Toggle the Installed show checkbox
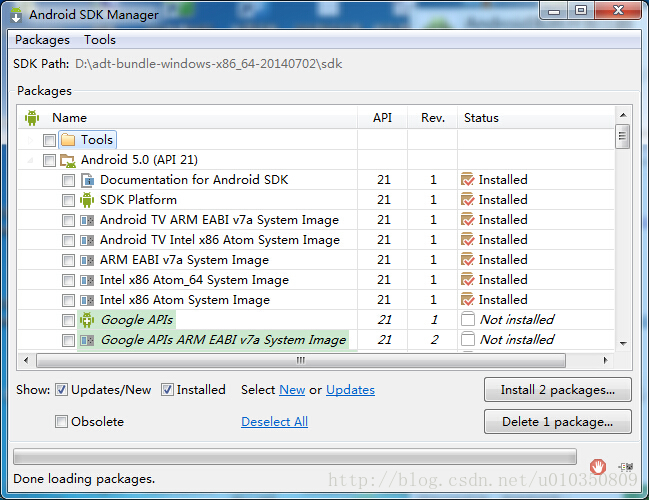 pos(167,389)
